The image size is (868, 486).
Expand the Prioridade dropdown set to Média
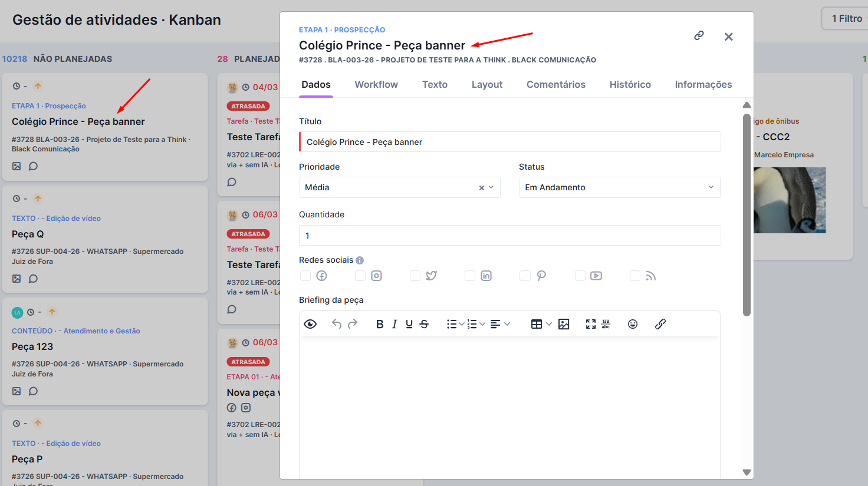click(400, 187)
